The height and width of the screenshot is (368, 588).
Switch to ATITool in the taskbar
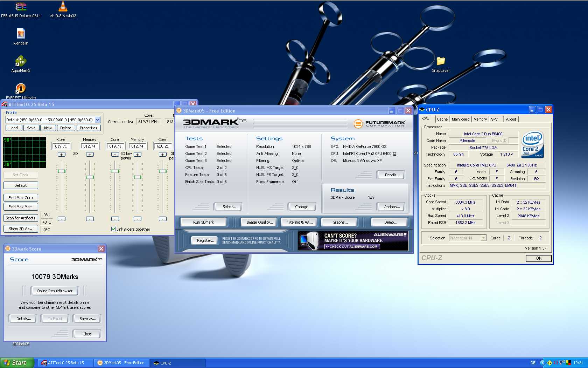pos(65,363)
